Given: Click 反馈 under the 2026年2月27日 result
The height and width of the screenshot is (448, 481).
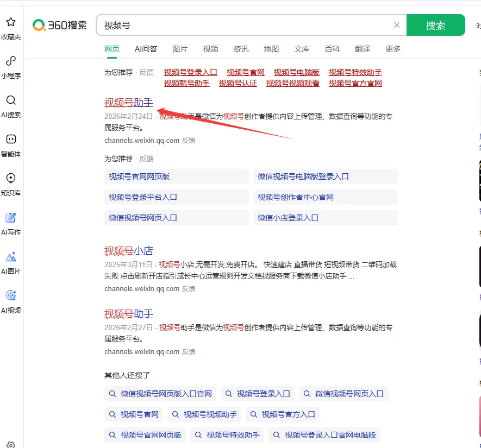Looking at the screenshot, I should [x=189, y=352].
